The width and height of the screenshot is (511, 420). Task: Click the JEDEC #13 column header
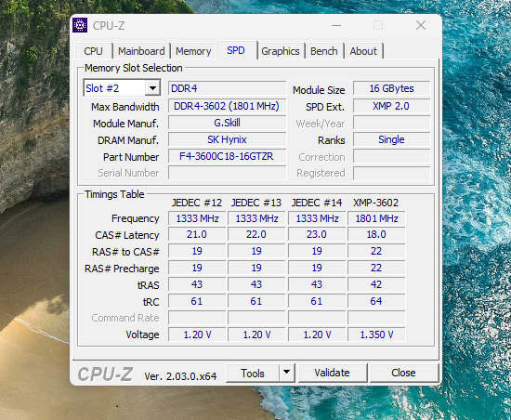[x=256, y=203]
